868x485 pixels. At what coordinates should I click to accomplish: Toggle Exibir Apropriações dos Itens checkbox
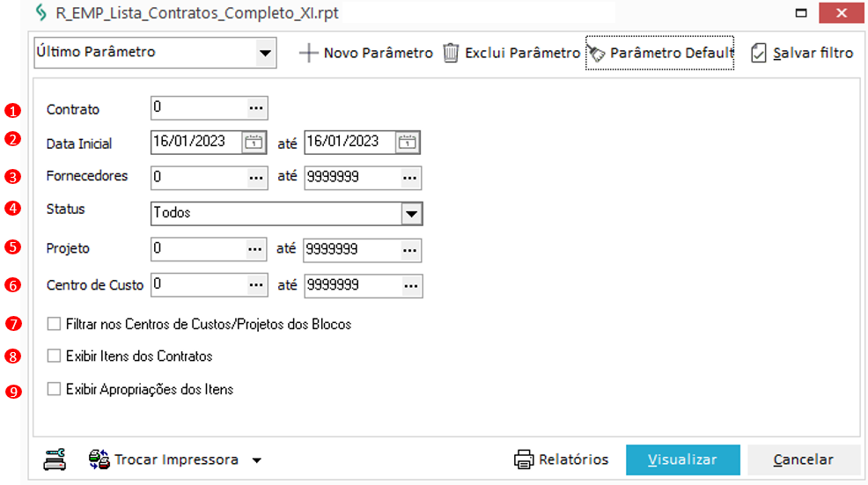(55, 389)
